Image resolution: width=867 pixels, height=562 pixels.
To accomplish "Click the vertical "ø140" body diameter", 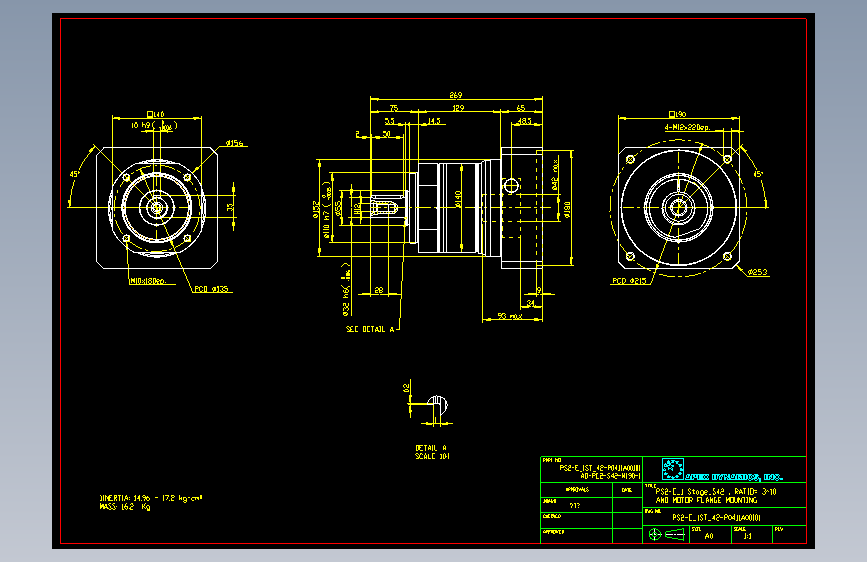I will click(458, 199).
